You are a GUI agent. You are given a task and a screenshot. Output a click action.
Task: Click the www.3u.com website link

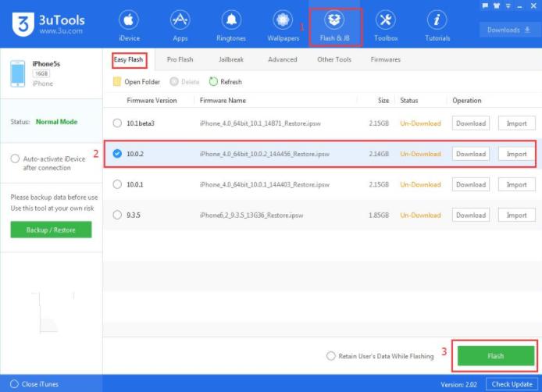(x=61, y=30)
